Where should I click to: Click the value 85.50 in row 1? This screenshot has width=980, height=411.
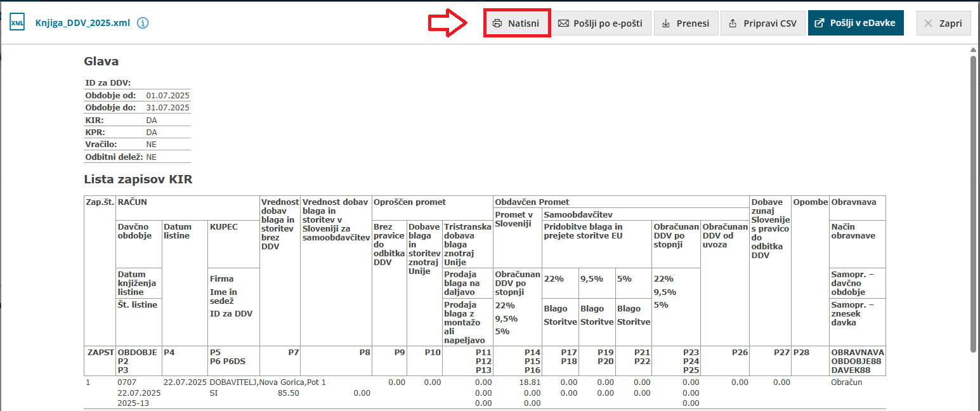click(x=289, y=393)
